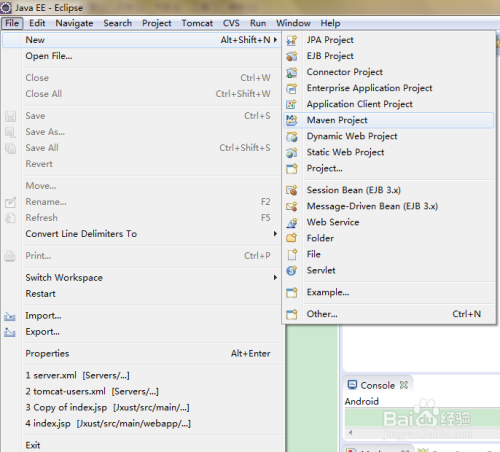
Task: Select Servlet entry in New submenu
Action: tap(389, 270)
